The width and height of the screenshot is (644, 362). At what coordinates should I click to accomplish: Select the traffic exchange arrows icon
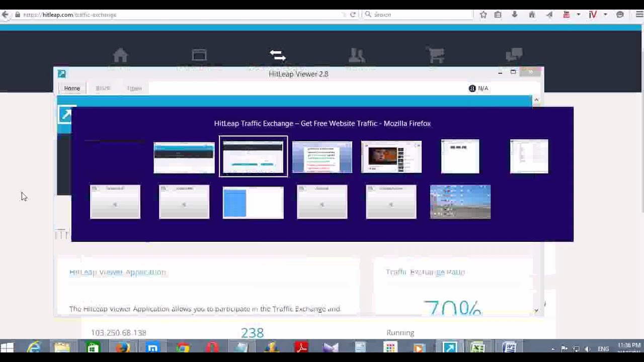coord(278,55)
